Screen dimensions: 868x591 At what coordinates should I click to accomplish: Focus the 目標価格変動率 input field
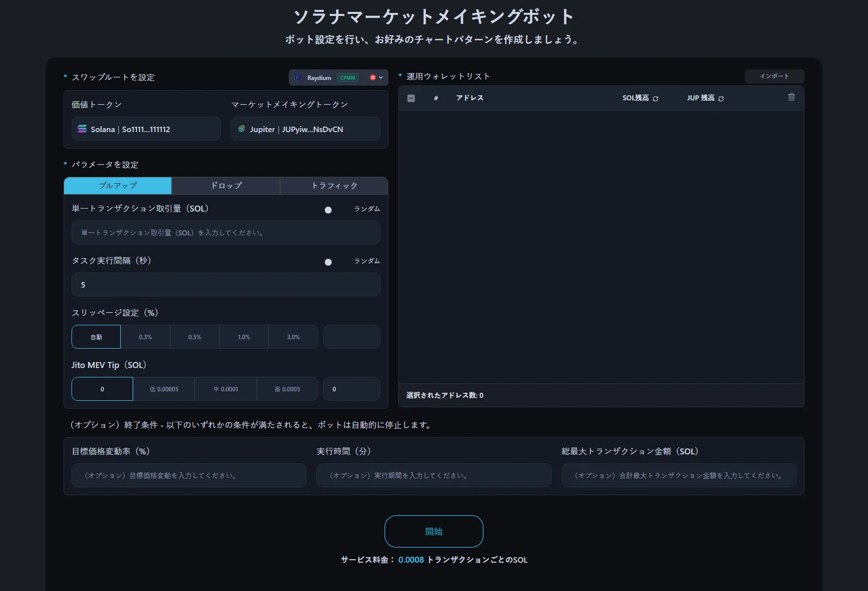coord(189,476)
